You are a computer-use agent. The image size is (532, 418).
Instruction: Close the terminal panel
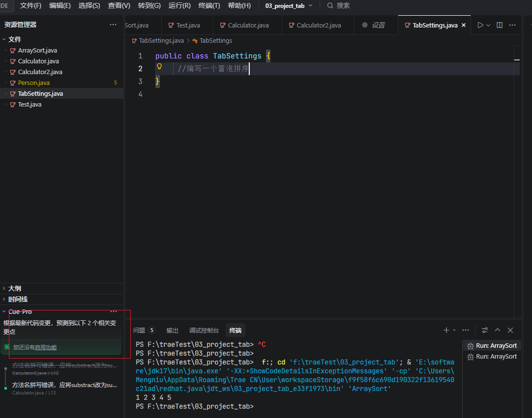pos(510,330)
